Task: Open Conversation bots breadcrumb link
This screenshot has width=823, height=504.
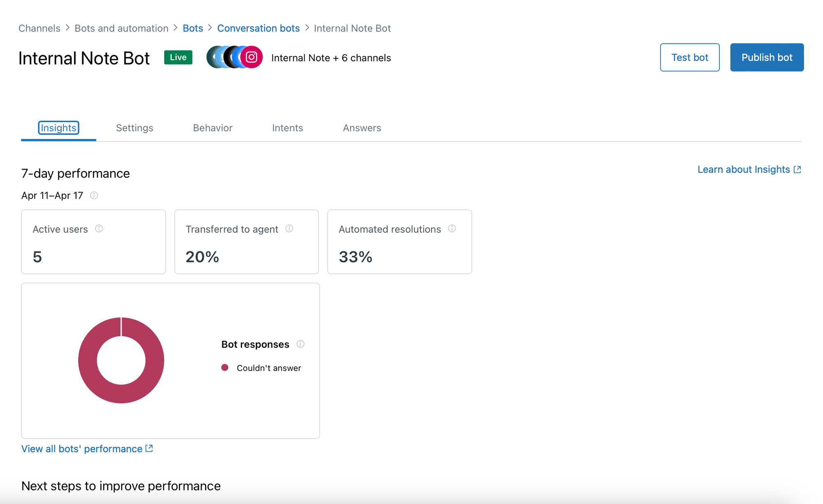Action: (x=258, y=28)
